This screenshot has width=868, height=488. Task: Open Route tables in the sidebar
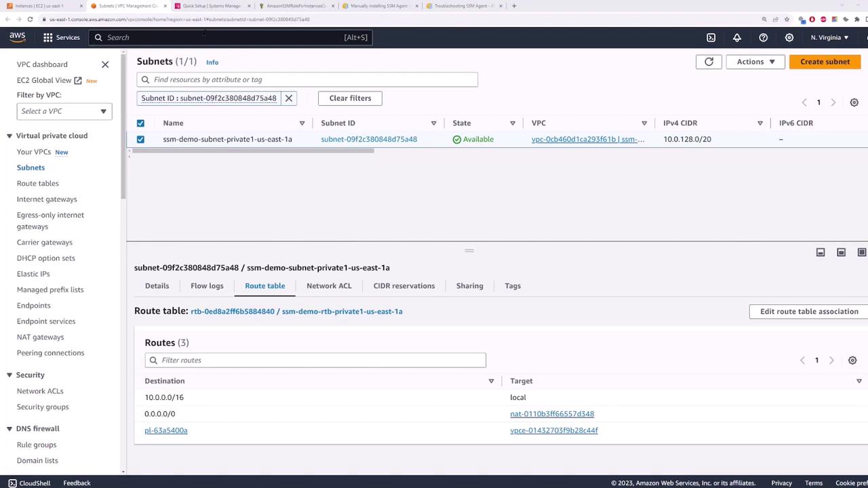[38, 184]
